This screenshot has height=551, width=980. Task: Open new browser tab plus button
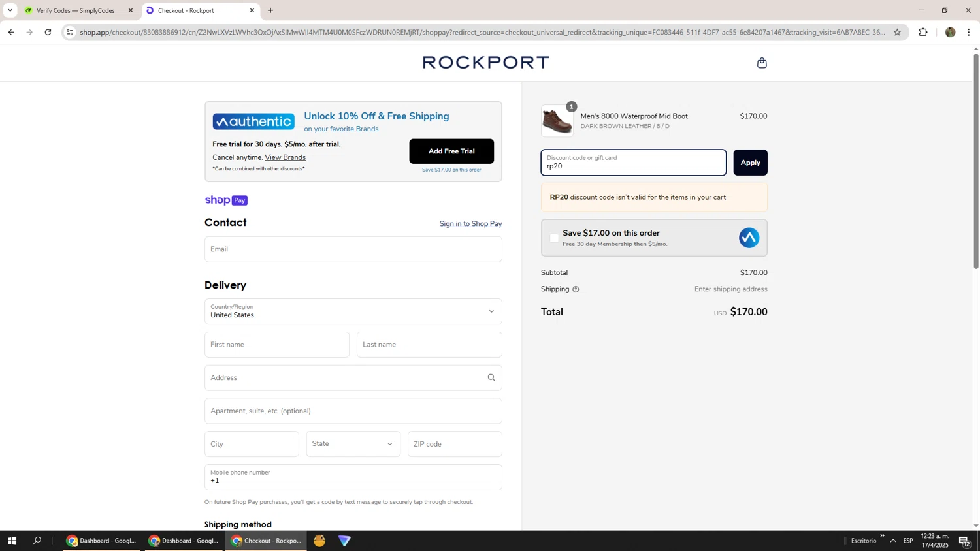270,10
